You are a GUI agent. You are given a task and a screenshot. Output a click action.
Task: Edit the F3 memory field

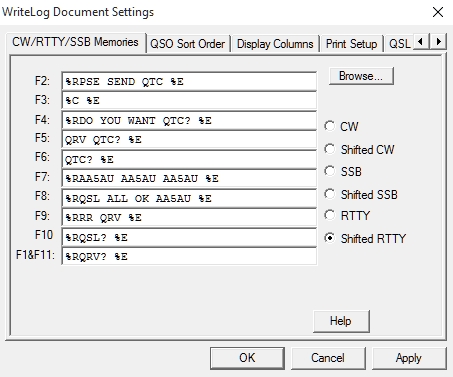[x=189, y=100]
